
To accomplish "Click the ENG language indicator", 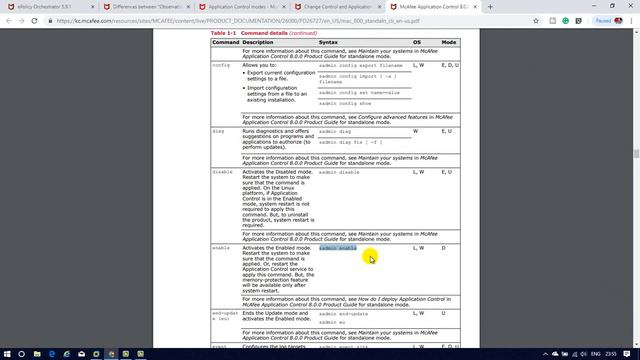I will pos(596,354).
